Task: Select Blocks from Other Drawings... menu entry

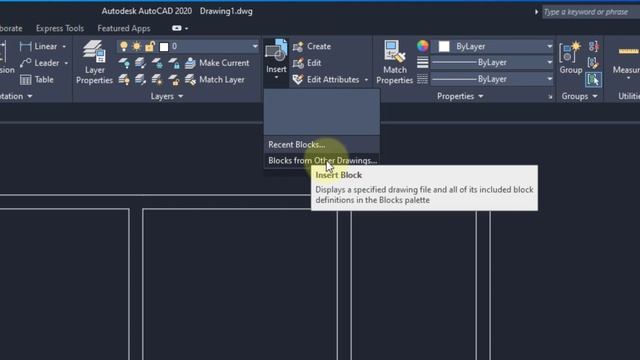Action: pos(322,160)
